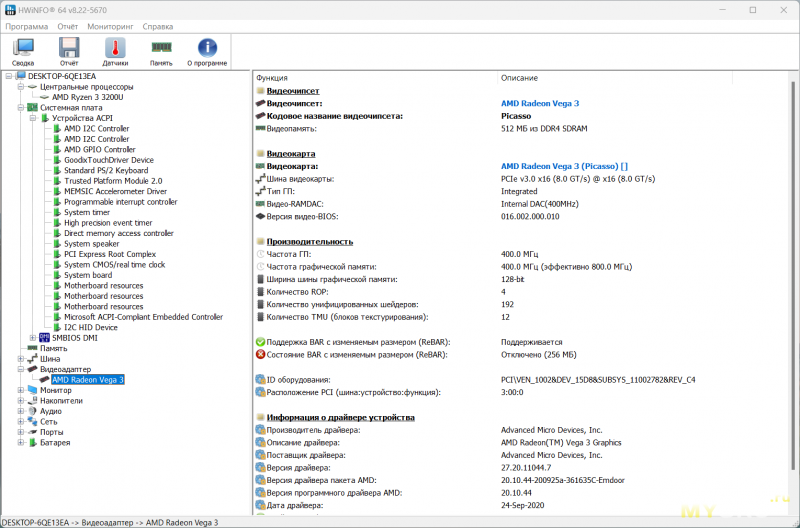
Task: Open the О программе info icon
Action: 207,48
